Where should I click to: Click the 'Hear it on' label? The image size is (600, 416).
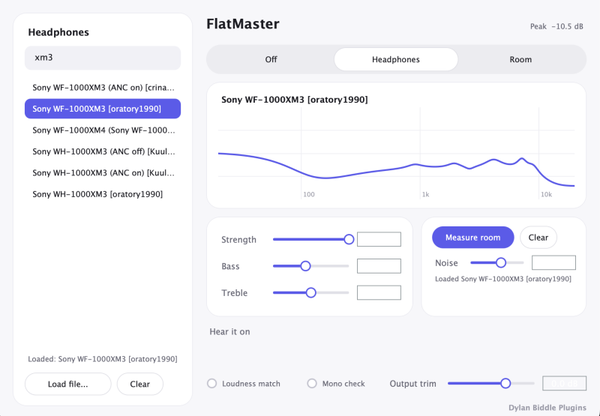coord(230,332)
